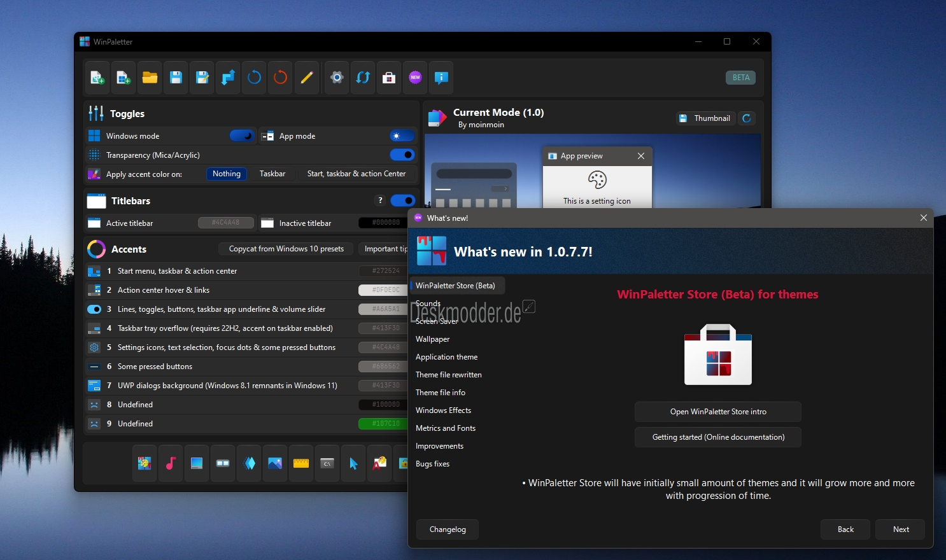Select Start, taskbar & action Center option
Viewport: 946px width, 560px height.
click(x=357, y=174)
